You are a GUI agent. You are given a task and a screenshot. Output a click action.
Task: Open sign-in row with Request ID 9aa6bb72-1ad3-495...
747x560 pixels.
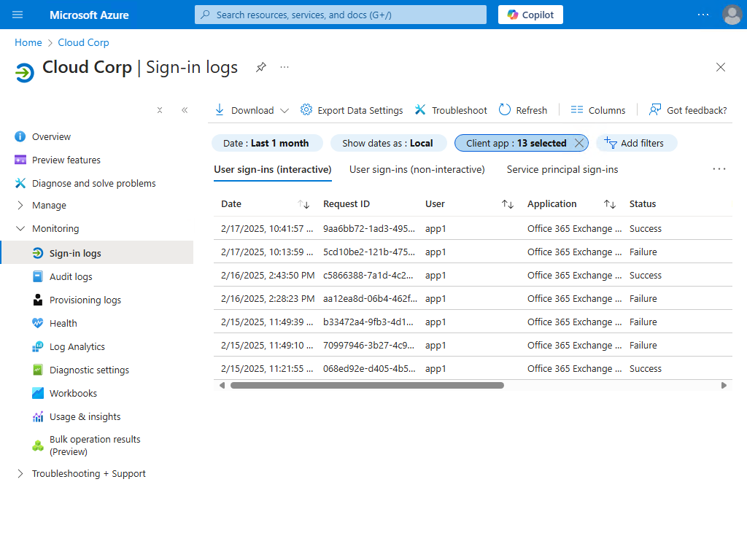(x=473, y=228)
